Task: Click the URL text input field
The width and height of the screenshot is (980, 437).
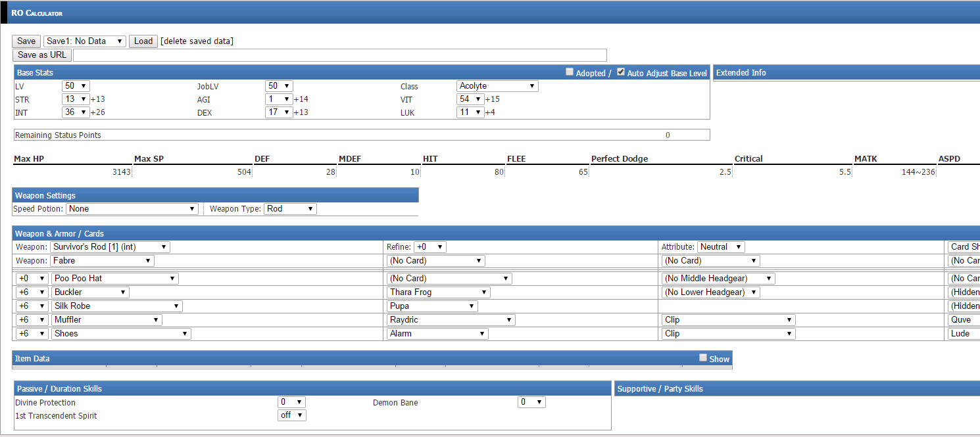Action: [x=339, y=55]
